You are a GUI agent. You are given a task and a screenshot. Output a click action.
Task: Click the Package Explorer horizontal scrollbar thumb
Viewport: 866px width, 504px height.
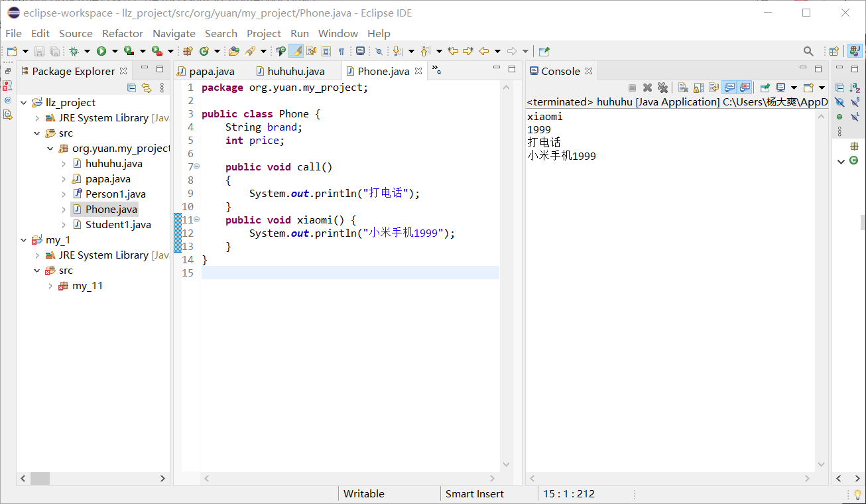(x=40, y=478)
